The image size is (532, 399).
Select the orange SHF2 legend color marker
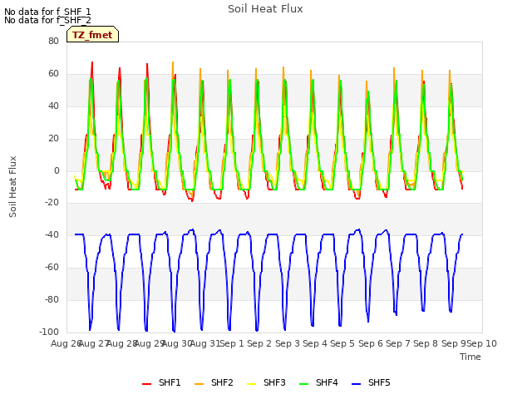[x=199, y=384]
